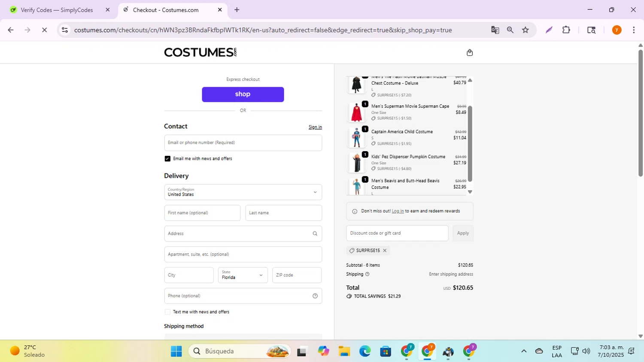Click the Superman Cape product thumbnail
The image size is (644, 362).
tap(356, 113)
